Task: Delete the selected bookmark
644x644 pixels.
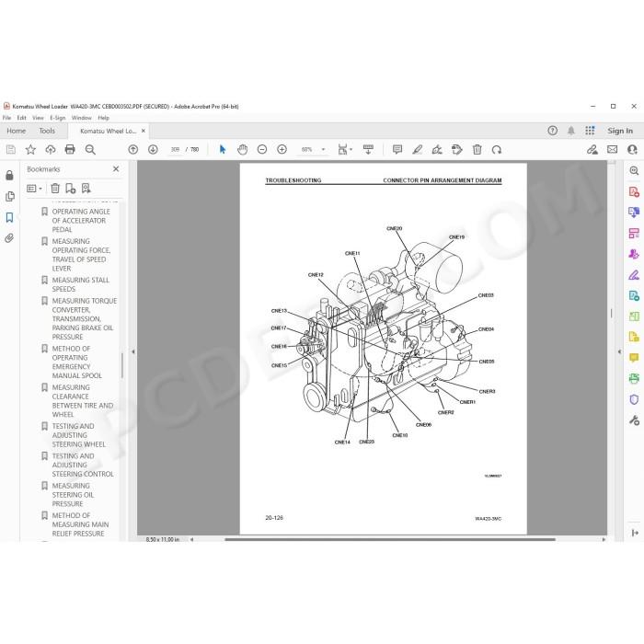Action: [x=55, y=189]
